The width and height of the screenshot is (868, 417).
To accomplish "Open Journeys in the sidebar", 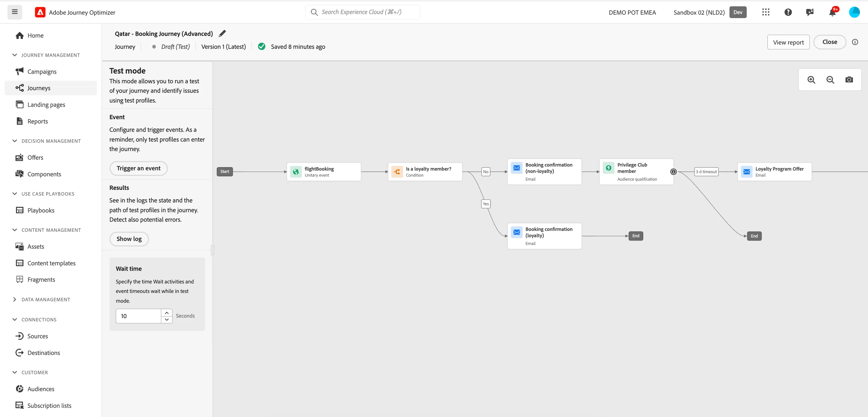I will click(51, 88).
